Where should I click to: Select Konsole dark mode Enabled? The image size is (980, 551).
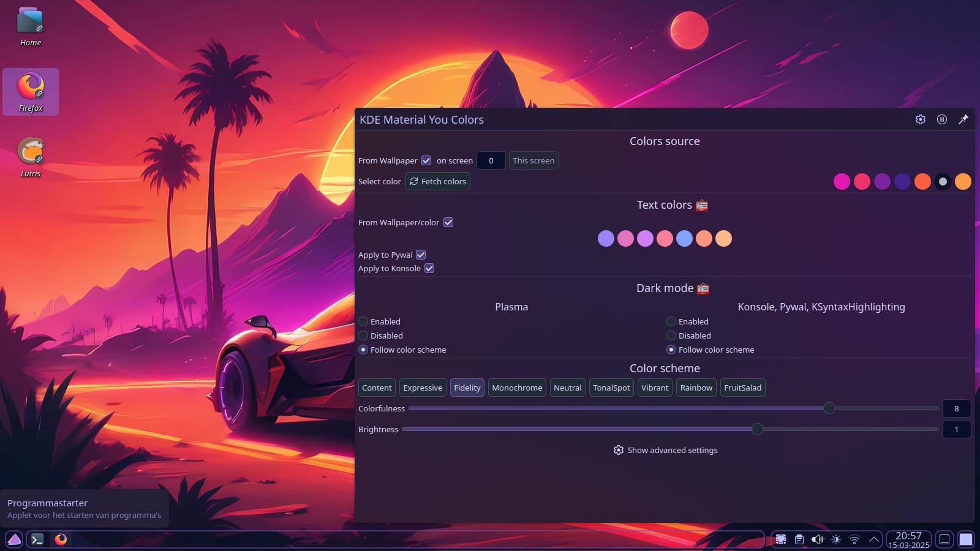671,321
